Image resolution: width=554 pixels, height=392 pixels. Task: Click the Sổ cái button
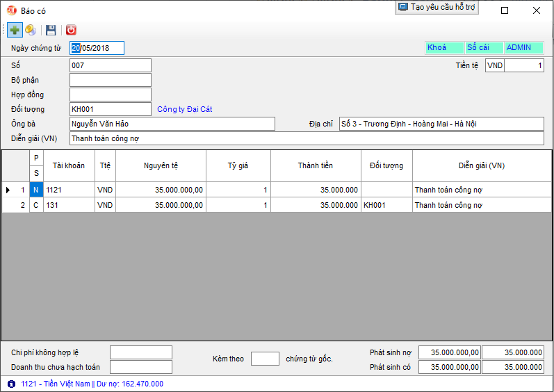point(483,48)
